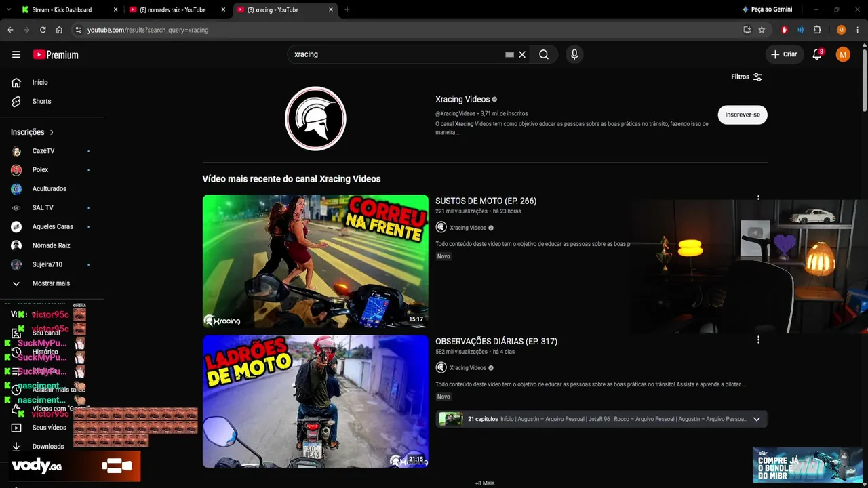Viewport: 868px width, 488px height.
Task: Open the red hand extension icon
Action: [785, 30]
